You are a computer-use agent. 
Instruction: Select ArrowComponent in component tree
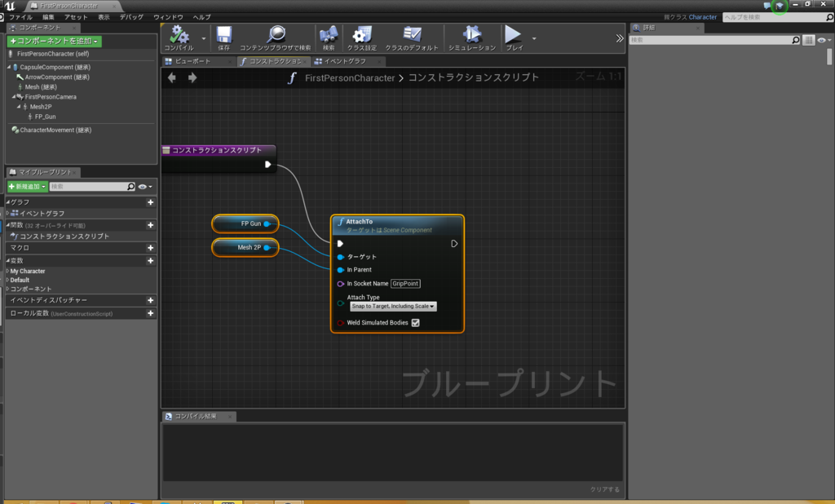(x=57, y=77)
